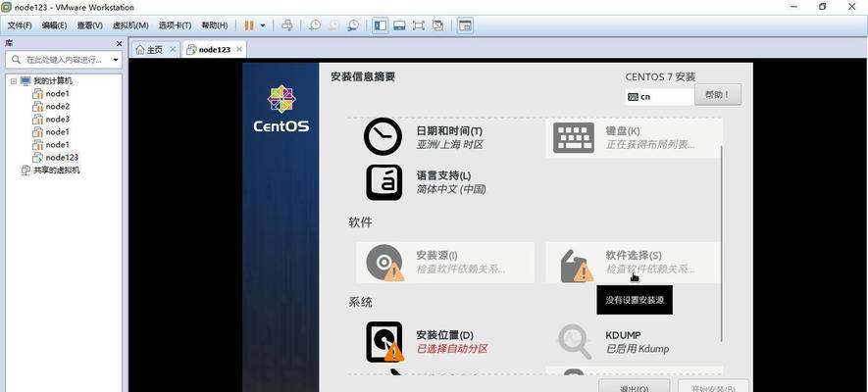The image size is (868, 392).
Task: Minimize the VMware Workstation window
Action: (x=794, y=7)
